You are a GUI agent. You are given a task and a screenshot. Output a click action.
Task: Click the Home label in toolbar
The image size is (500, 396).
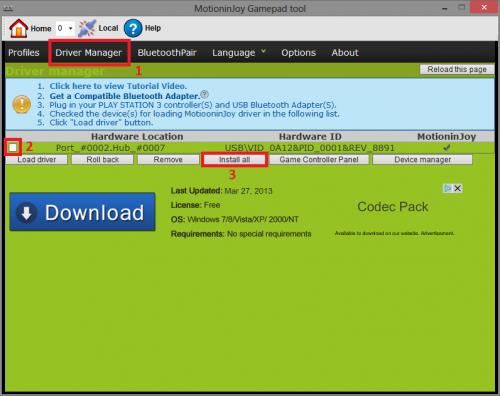(x=41, y=28)
